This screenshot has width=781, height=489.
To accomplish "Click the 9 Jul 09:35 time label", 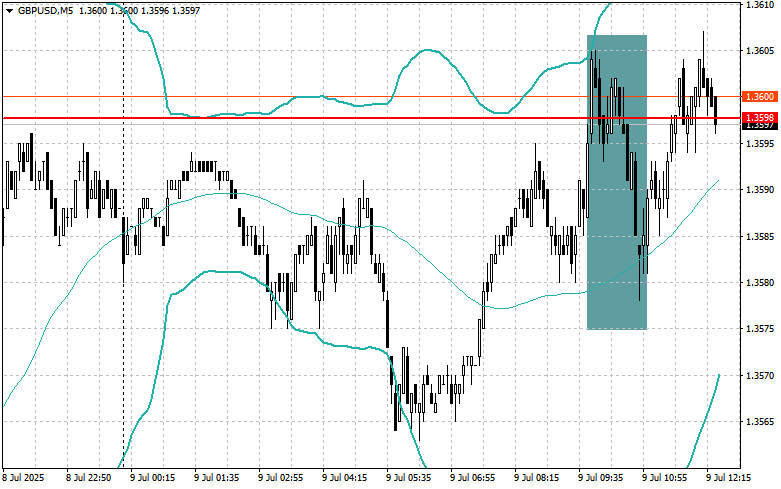I will [601, 478].
